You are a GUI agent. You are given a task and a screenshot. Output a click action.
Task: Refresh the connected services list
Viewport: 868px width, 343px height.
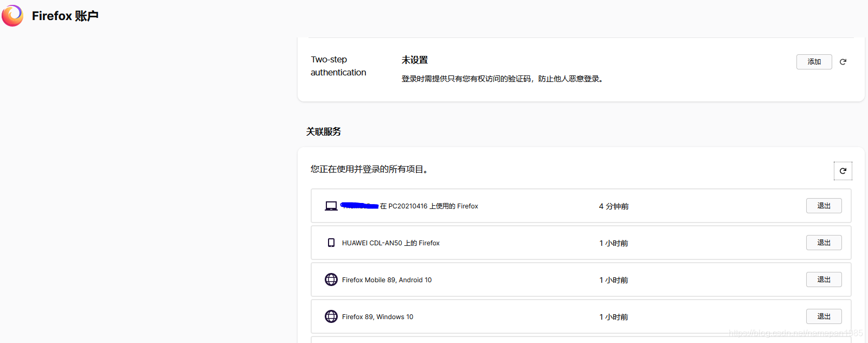843,171
